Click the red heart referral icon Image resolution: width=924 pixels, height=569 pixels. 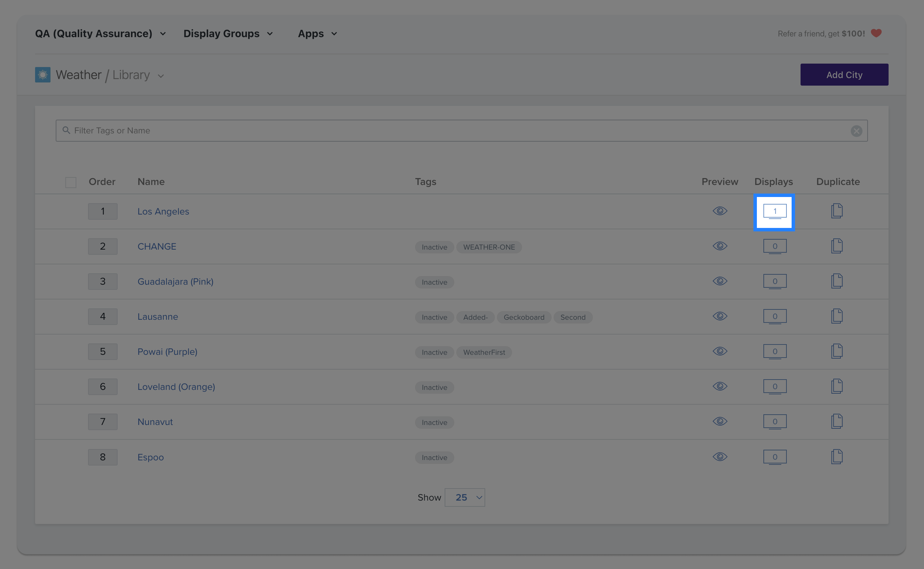click(x=876, y=33)
